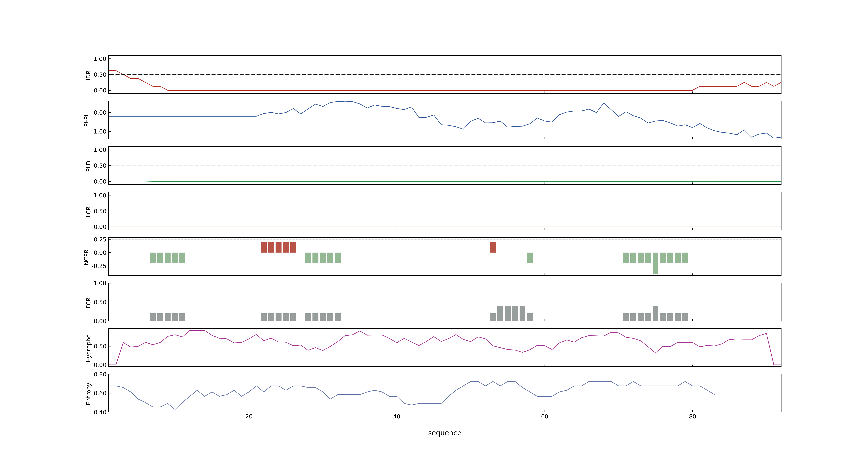Click the FCR y-axis label
Screen dimensions: 868x463
tap(88, 303)
